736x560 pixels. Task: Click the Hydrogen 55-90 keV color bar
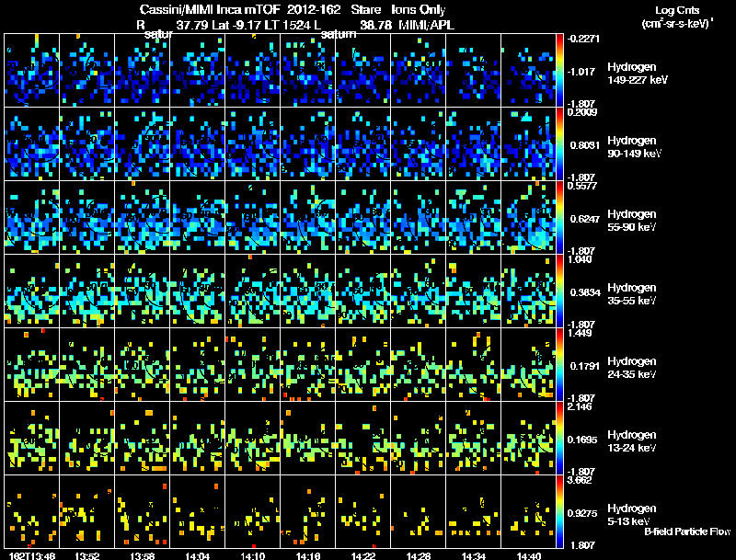(x=559, y=217)
